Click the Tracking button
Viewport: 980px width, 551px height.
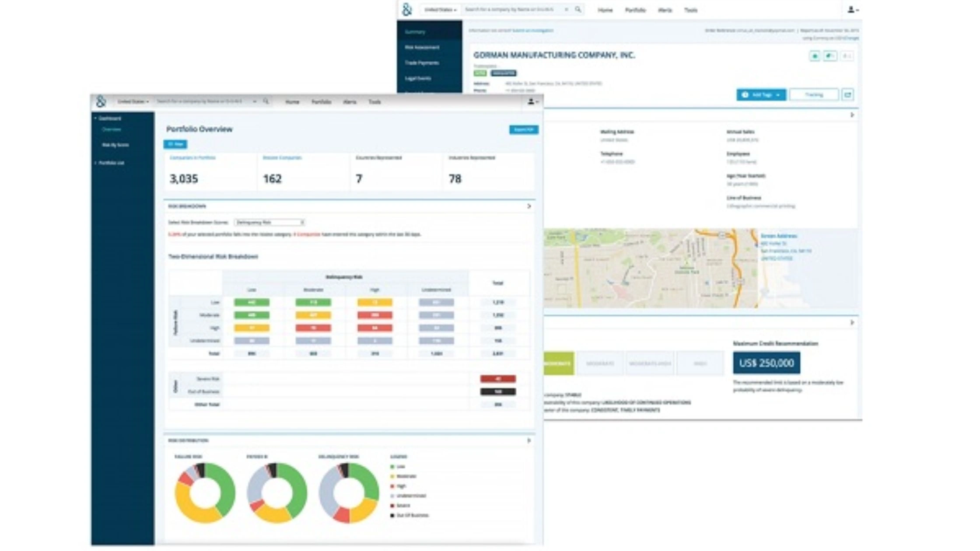coord(814,94)
